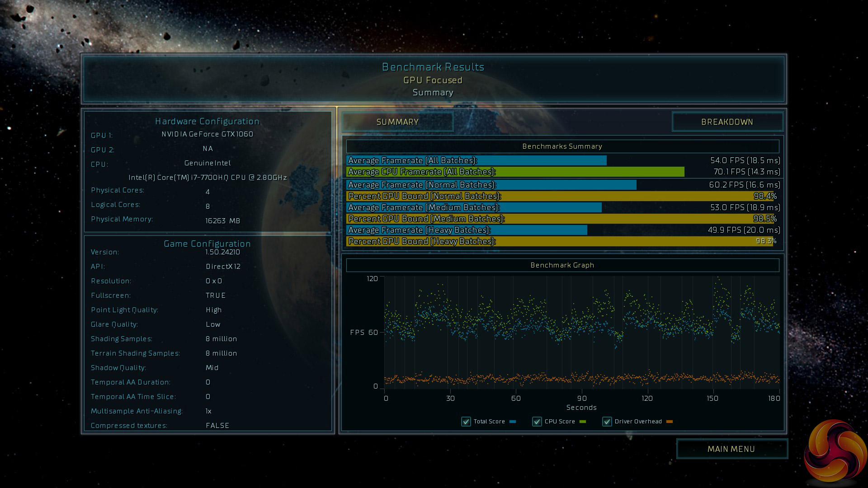Open the BREAKDOWN tab
The image size is (868, 488).
tap(727, 122)
